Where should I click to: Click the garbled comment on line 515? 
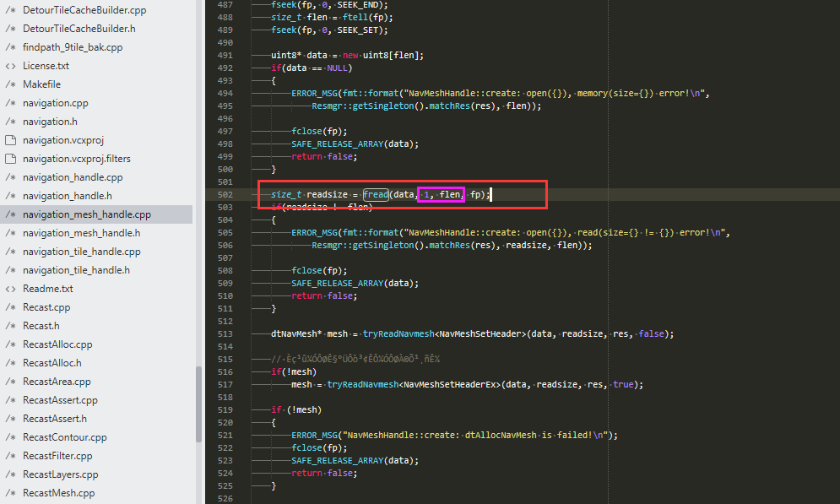tap(355, 359)
